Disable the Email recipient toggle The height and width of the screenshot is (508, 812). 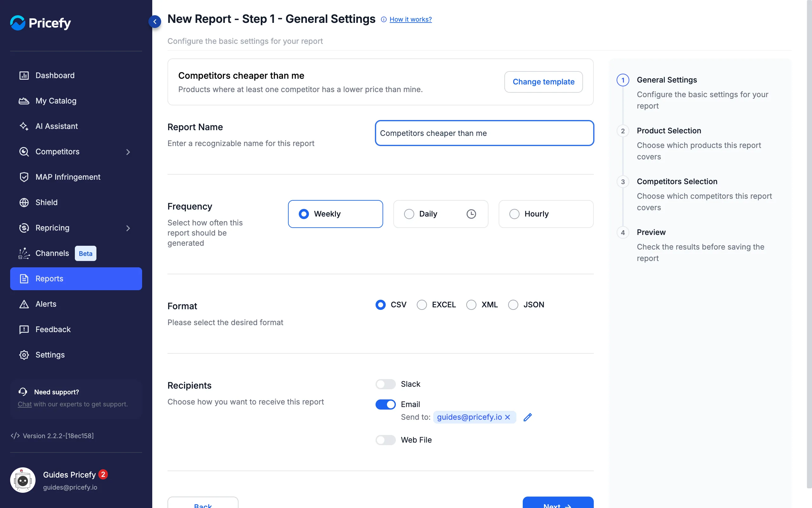click(385, 404)
